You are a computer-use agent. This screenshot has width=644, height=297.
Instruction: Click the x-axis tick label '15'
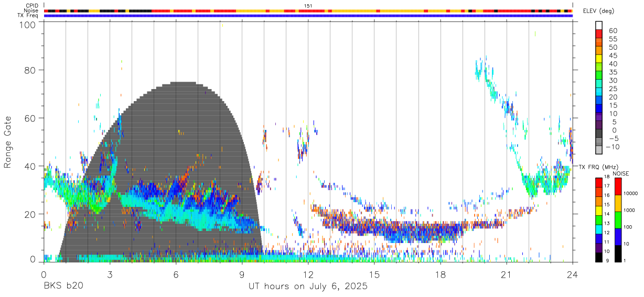(374, 274)
